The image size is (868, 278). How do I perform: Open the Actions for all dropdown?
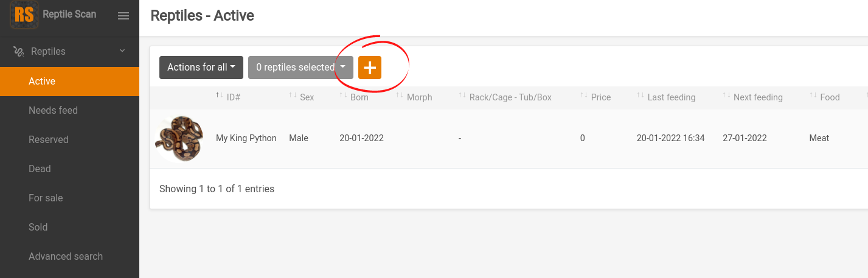pyautogui.click(x=201, y=68)
